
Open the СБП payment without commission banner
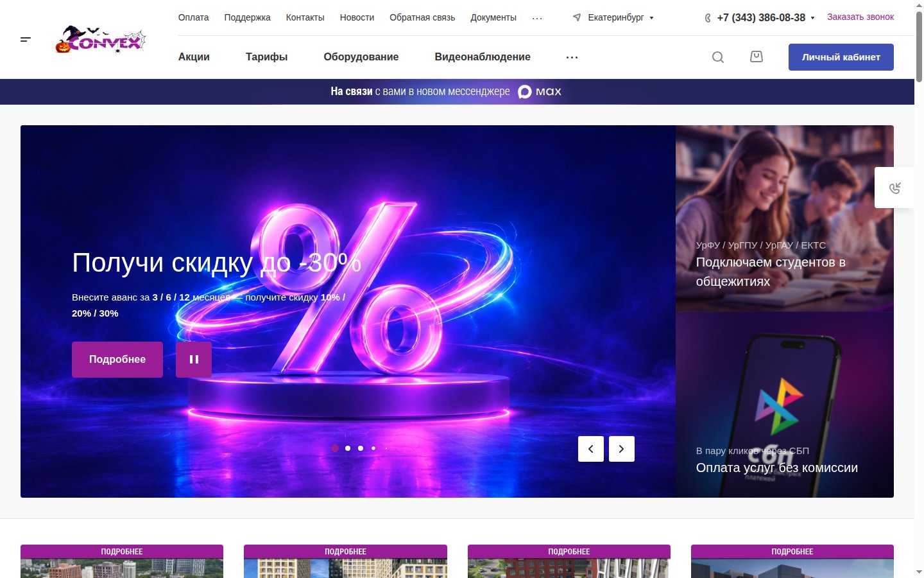coord(785,405)
